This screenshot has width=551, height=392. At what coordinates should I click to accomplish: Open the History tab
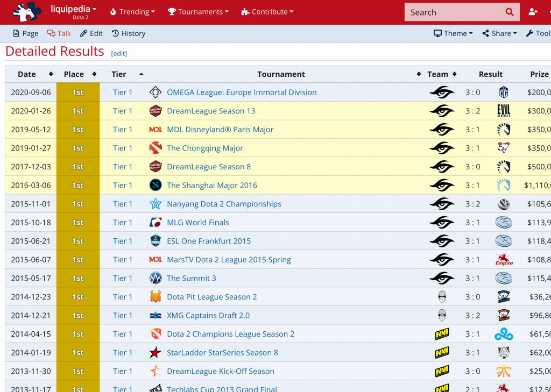129,33
